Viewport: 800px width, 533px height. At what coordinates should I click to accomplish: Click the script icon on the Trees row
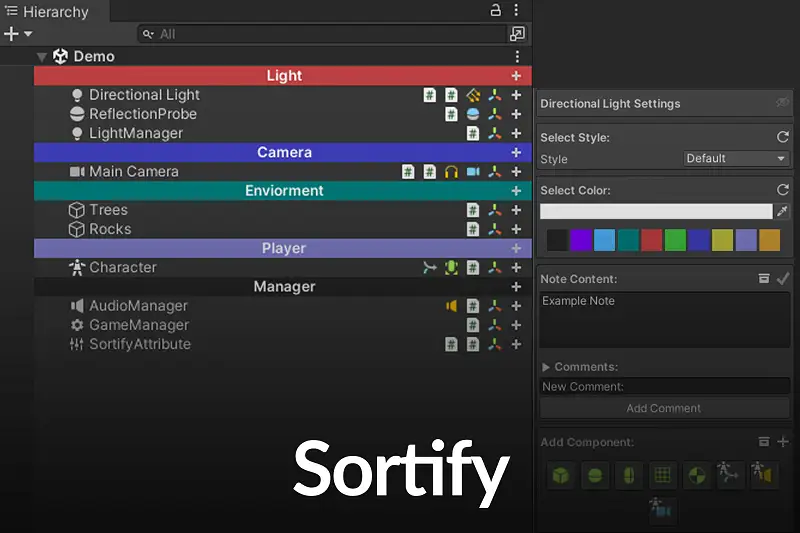[x=473, y=210]
